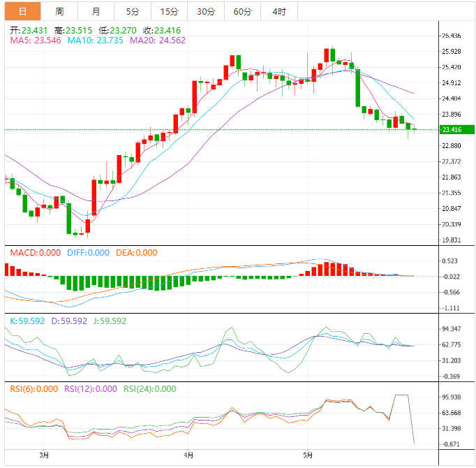Click the 3月 date axis marker
476x468 pixels.
44,455
